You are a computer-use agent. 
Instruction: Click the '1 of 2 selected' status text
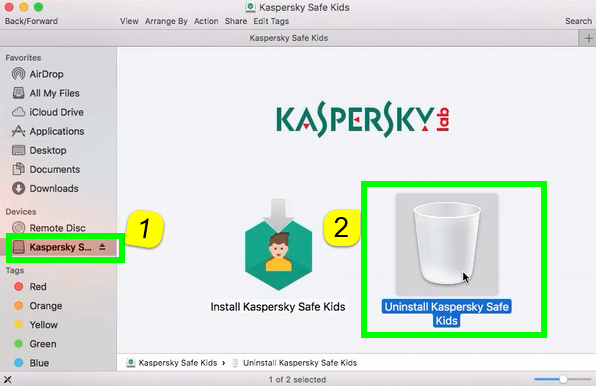(297, 379)
